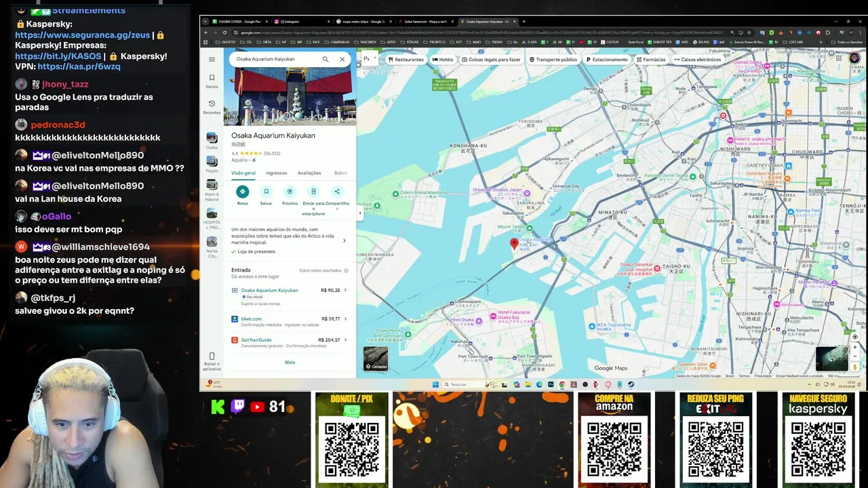Open the GHOSTSZ bookmarks folder
This screenshot has height=488, width=868.
pyautogui.click(x=226, y=42)
